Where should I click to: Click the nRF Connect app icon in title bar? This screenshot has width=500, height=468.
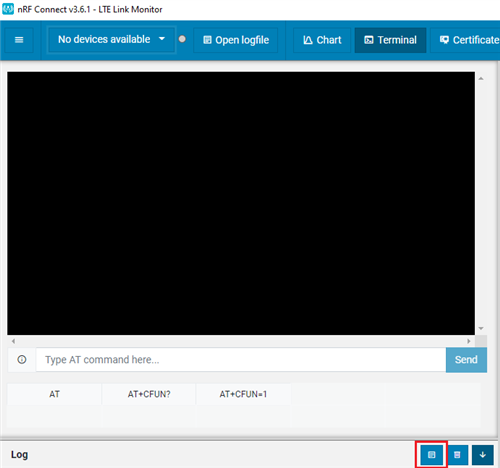(8, 9)
